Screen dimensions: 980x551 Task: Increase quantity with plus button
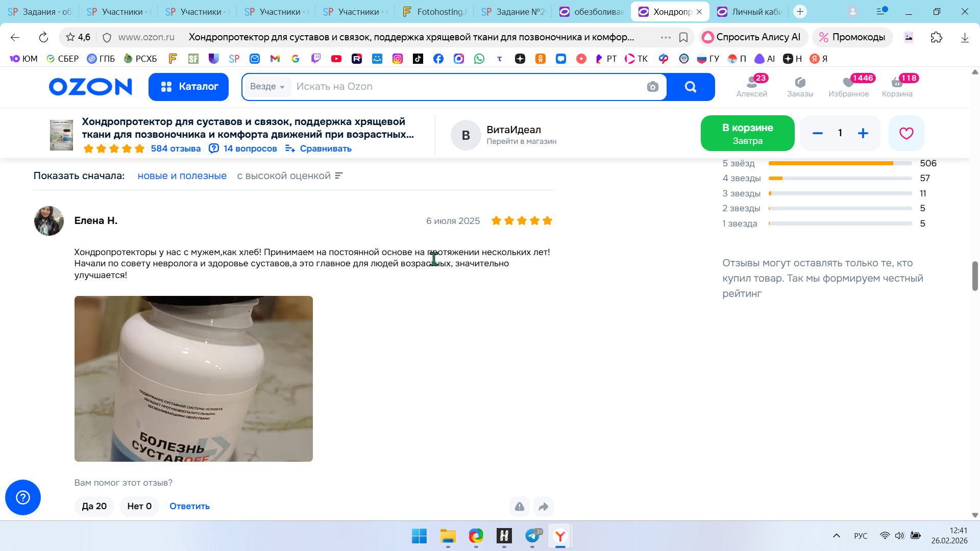click(x=863, y=133)
